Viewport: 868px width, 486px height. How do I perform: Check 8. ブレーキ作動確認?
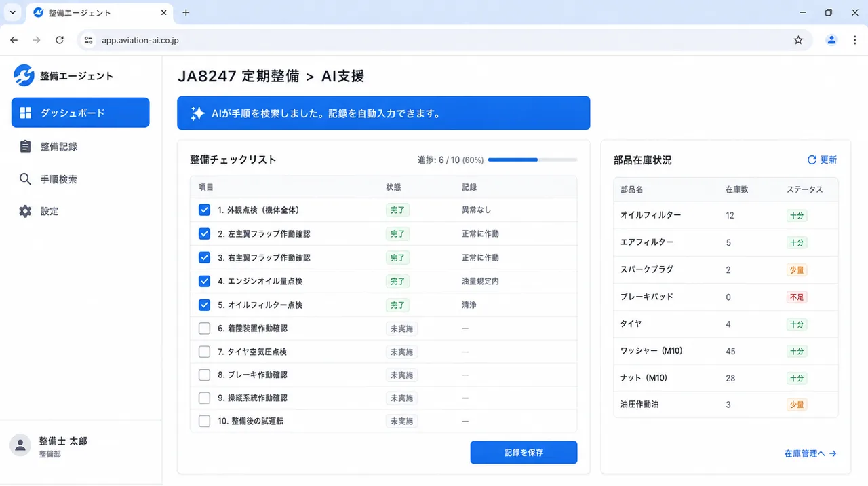pyautogui.click(x=204, y=375)
